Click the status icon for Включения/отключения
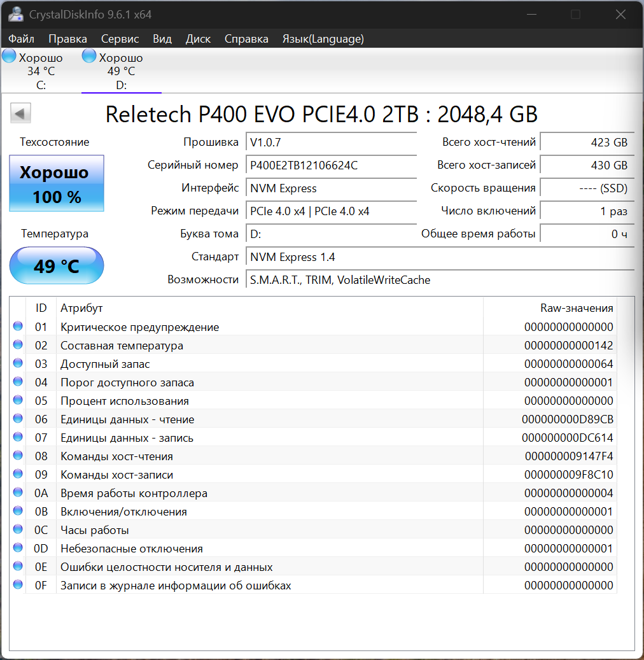This screenshot has width=644, height=660. [x=18, y=511]
